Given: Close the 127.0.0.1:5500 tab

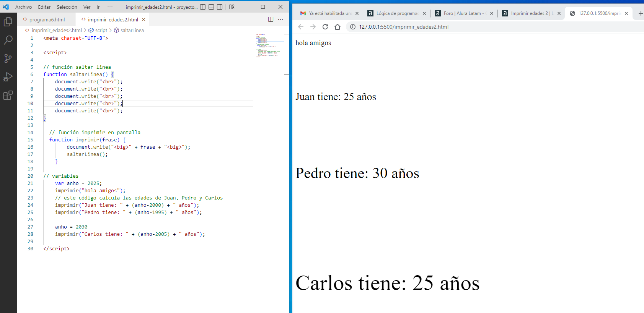Looking at the screenshot, I should point(626,13).
